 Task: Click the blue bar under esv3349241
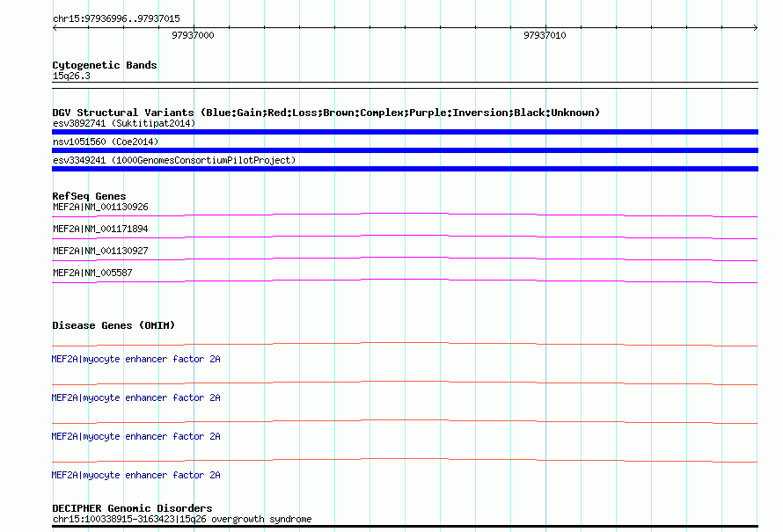[405, 169]
